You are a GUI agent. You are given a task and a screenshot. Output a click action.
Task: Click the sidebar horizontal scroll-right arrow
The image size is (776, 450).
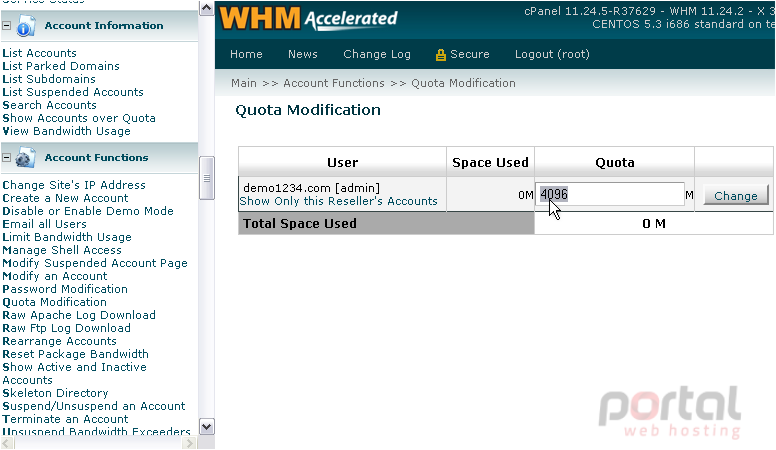point(189,443)
